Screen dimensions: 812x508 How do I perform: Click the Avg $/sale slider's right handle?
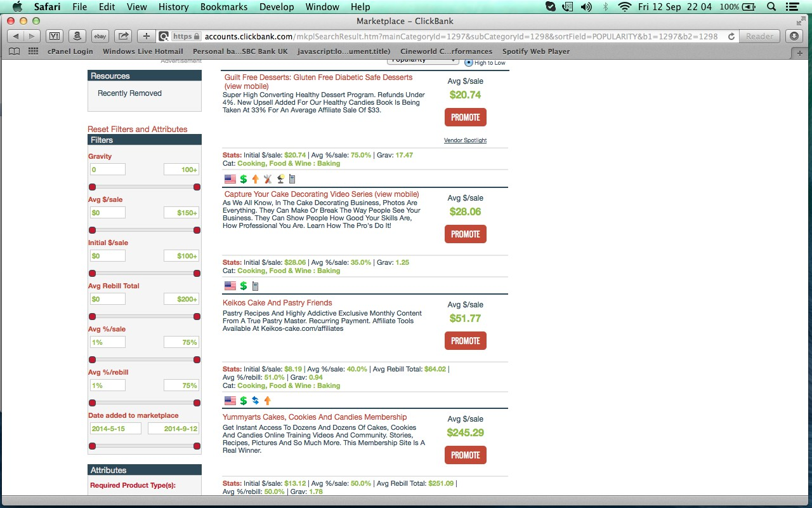[197, 230]
